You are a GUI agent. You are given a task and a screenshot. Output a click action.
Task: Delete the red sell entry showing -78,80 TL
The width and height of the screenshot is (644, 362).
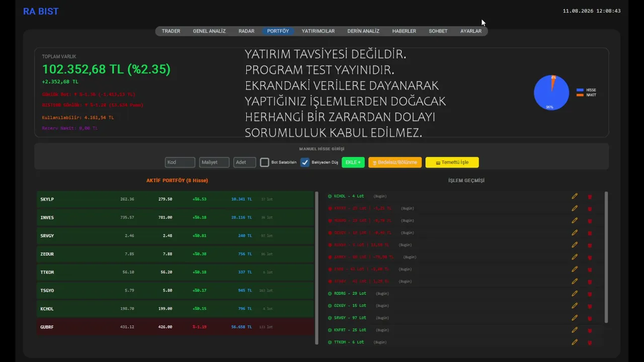[x=590, y=257]
